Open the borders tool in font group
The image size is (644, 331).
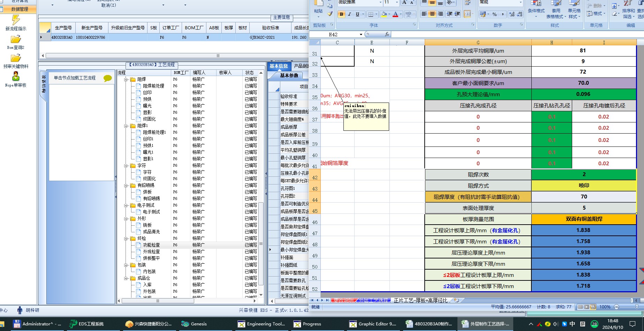click(x=371, y=14)
